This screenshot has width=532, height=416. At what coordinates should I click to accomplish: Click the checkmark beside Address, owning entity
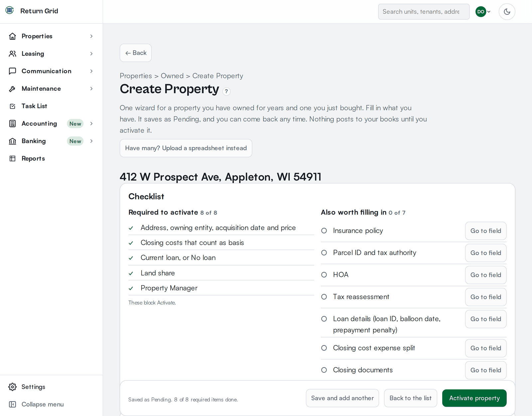click(131, 228)
